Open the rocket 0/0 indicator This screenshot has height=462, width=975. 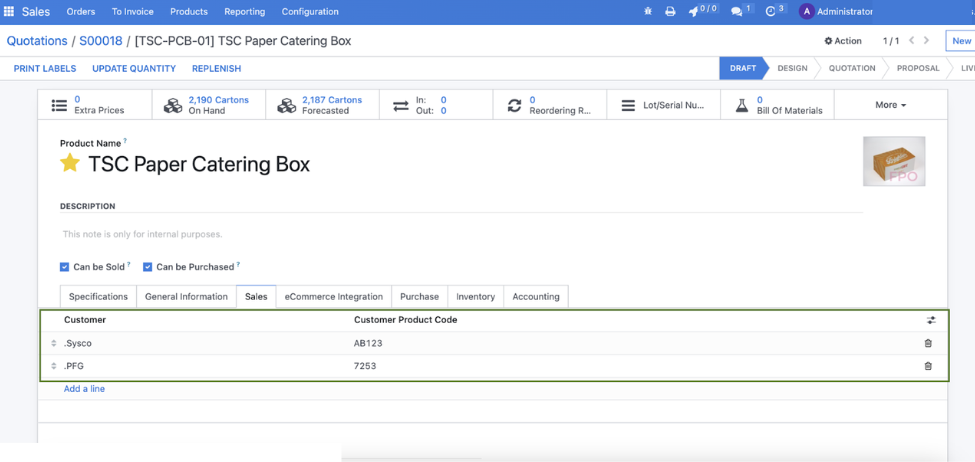coord(703,11)
